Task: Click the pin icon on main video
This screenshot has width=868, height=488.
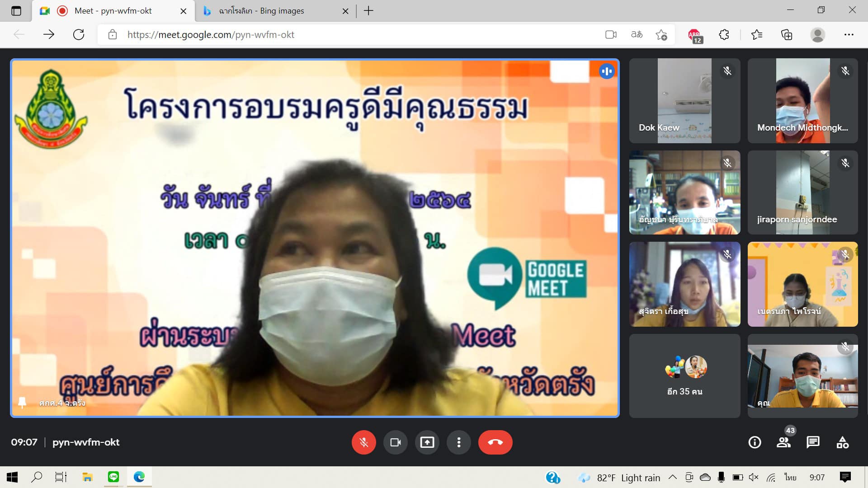Action: pos(22,402)
